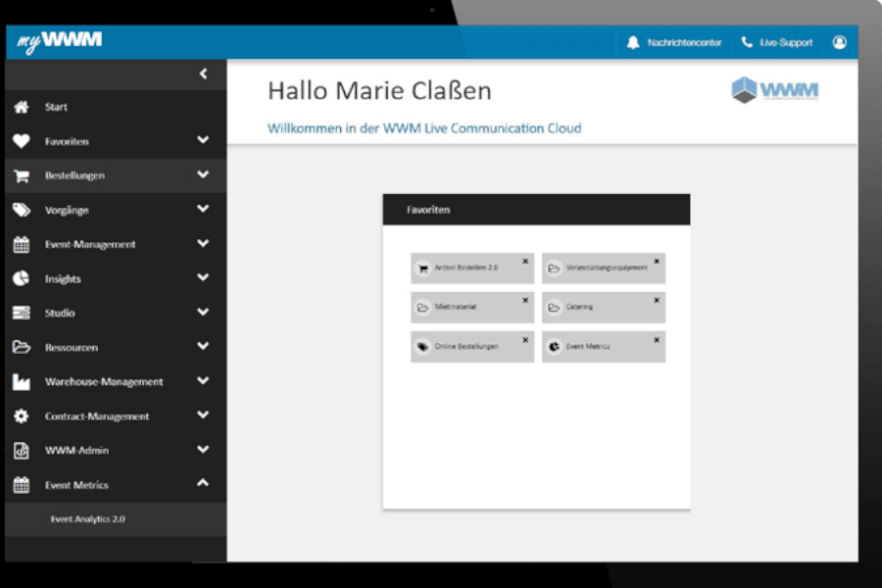Select Bestellungen in the sidebar

coord(116,175)
